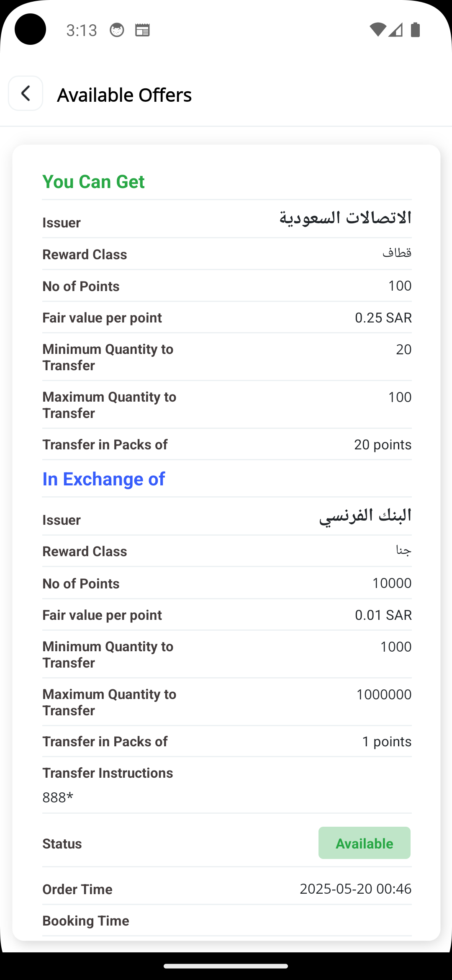Tap the battery status icon
452x980 pixels.
coord(415,30)
